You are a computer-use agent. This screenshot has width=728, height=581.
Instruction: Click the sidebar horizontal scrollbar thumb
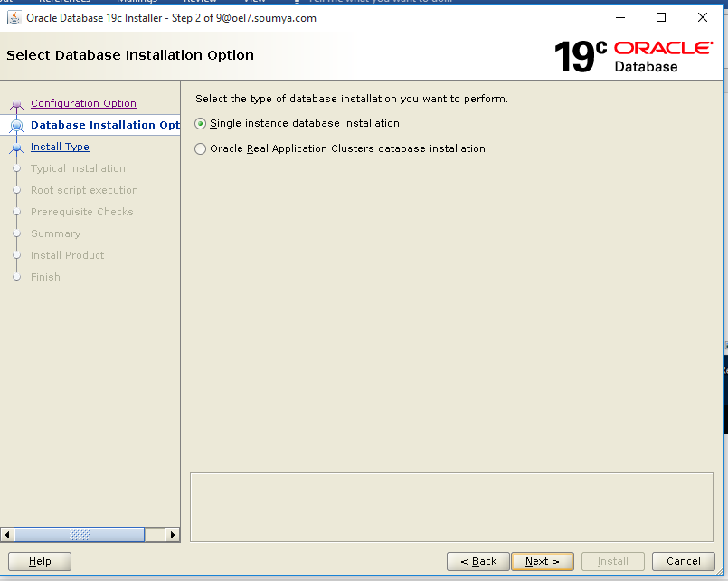[x=80, y=535]
